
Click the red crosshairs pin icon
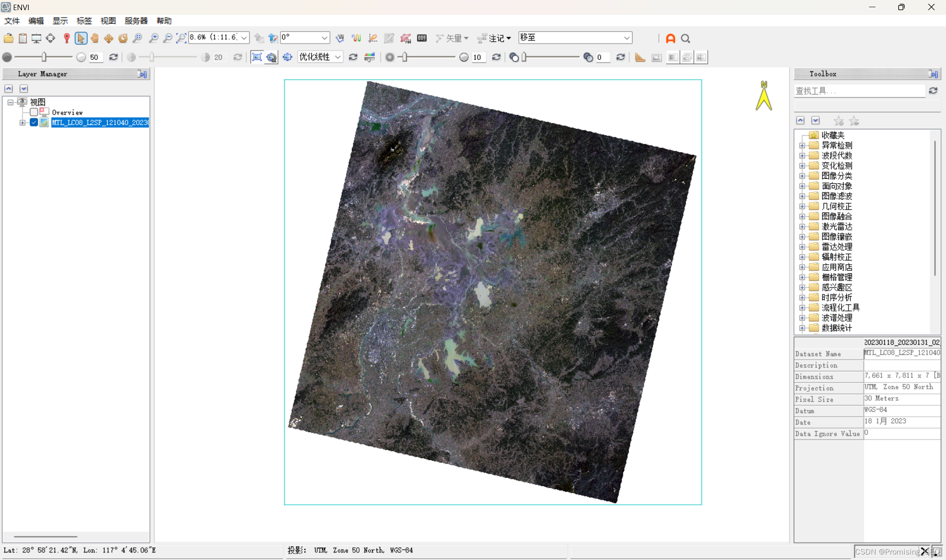[x=66, y=38]
